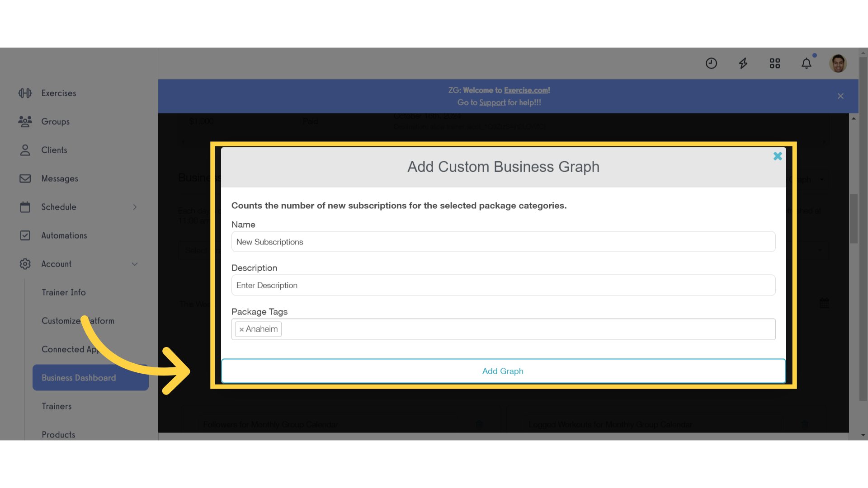Select the Business Dashboard menu item

click(78, 377)
